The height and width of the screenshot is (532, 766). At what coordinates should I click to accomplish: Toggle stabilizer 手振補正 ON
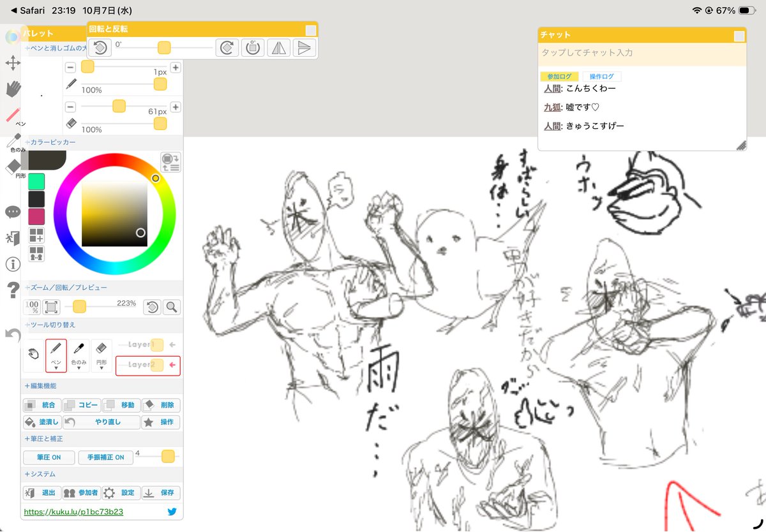(x=106, y=457)
